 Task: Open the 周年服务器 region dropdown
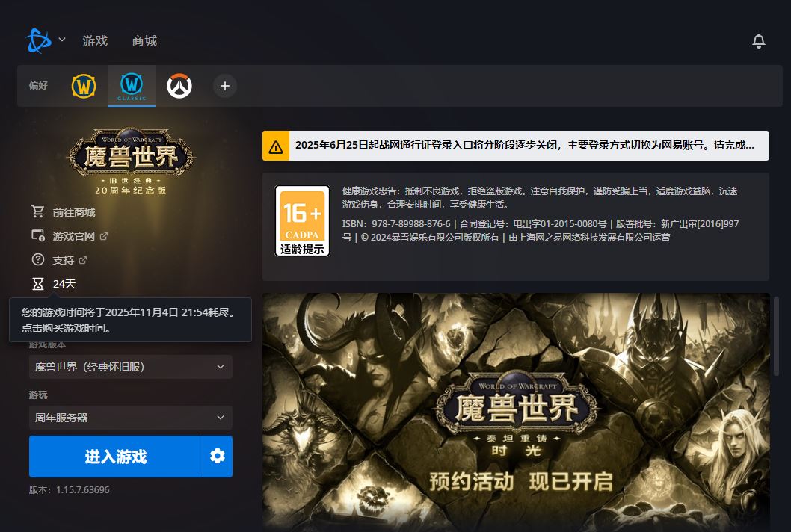click(130, 418)
